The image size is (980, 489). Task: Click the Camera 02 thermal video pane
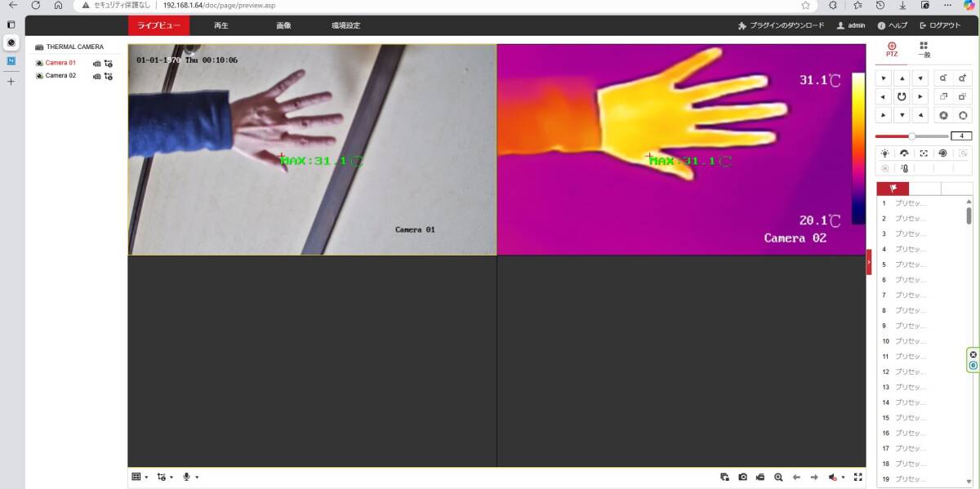pyautogui.click(x=681, y=149)
